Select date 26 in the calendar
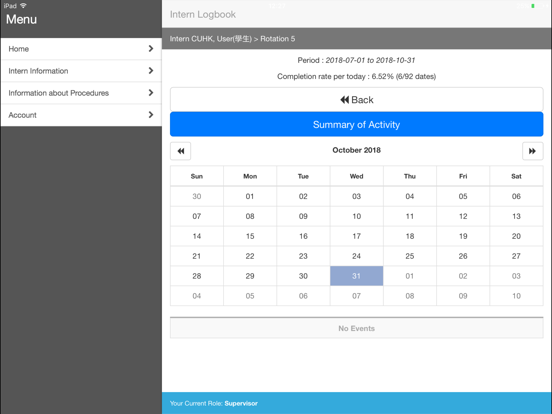552x414 pixels. click(463, 256)
